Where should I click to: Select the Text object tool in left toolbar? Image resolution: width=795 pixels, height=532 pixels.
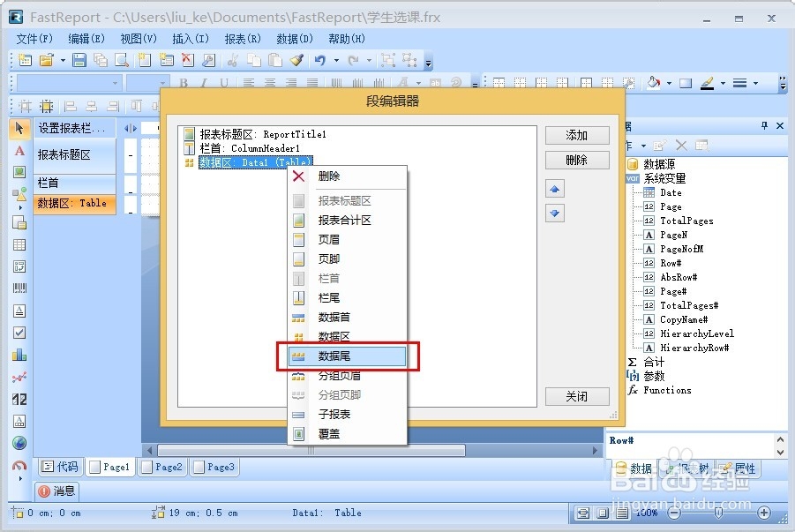(19, 150)
